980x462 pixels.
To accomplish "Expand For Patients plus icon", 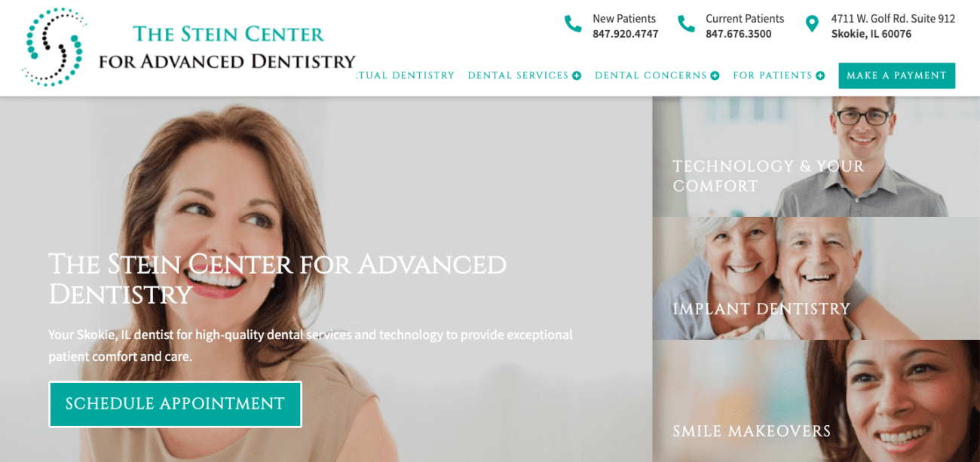I will [820, 75].
